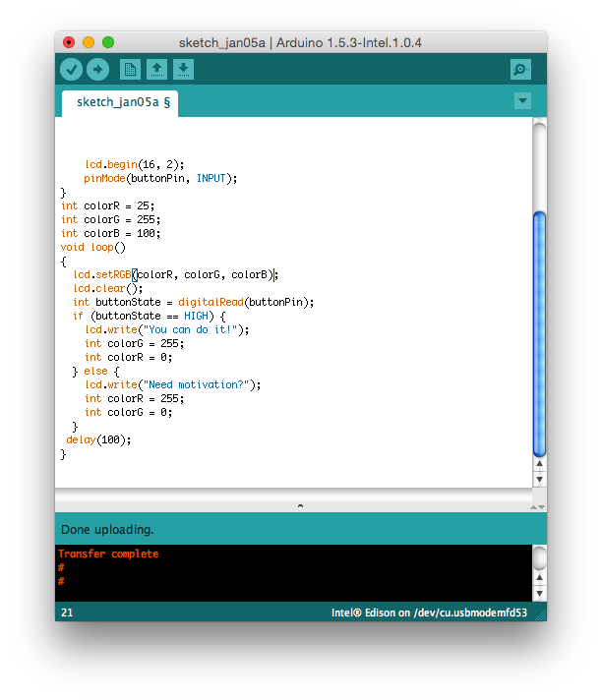
Task: Click the "Need motivation?" string
Action: 197,384
